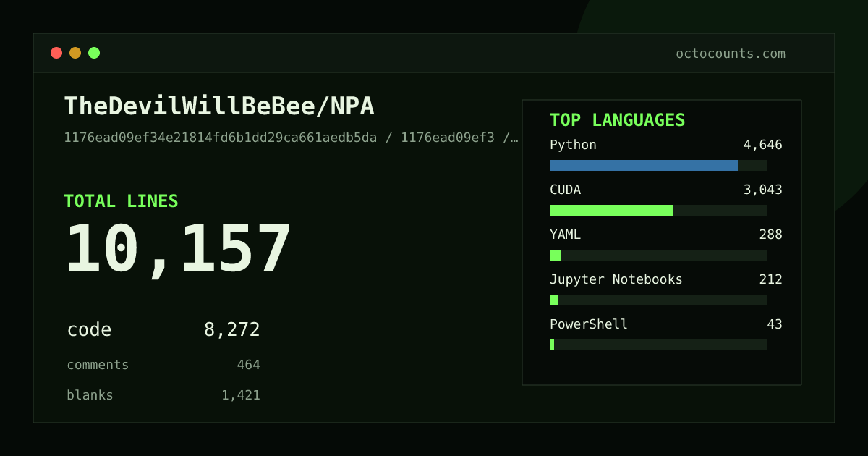The image size is (868, 456).
Task: Click the TOP LANGUAGES heading
Action: point(618,120)
